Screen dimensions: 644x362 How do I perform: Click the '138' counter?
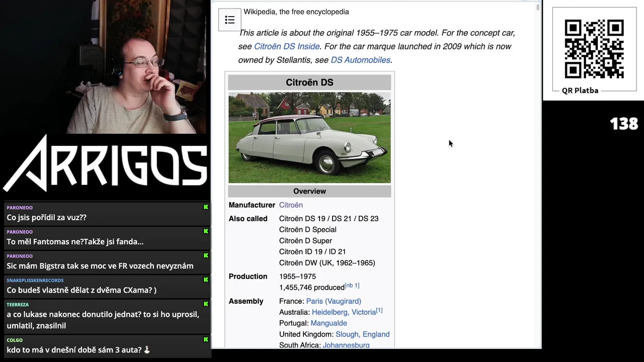pyautogui.click(x=624, y=124)
